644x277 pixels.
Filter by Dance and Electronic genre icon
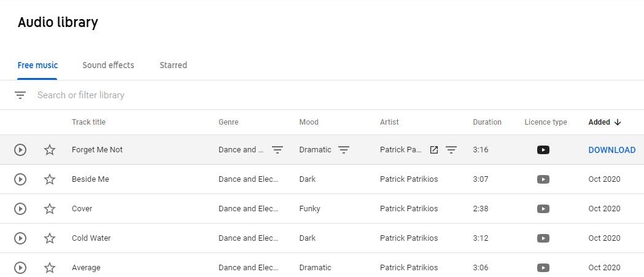[277, 150]
